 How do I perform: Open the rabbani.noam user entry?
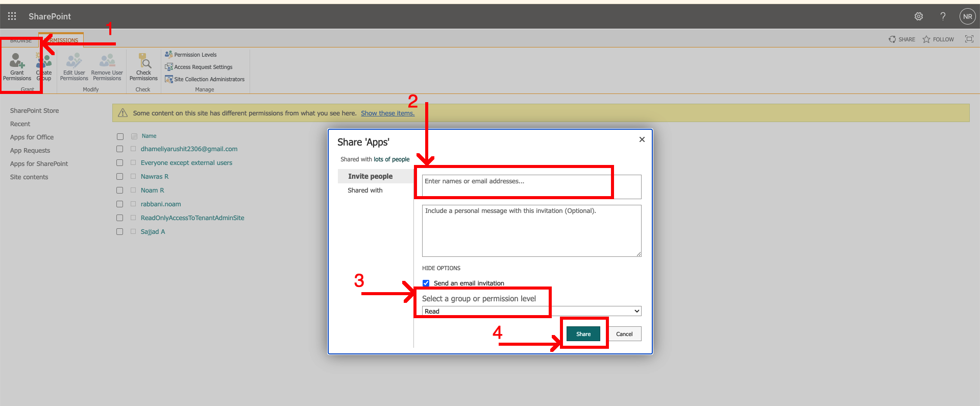tap(161, 204)
